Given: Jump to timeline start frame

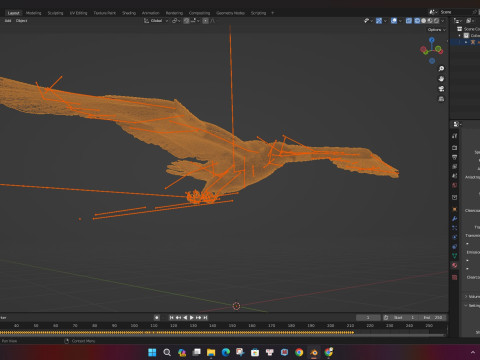Looking at the screenshot, I should [x=172, y=318].
